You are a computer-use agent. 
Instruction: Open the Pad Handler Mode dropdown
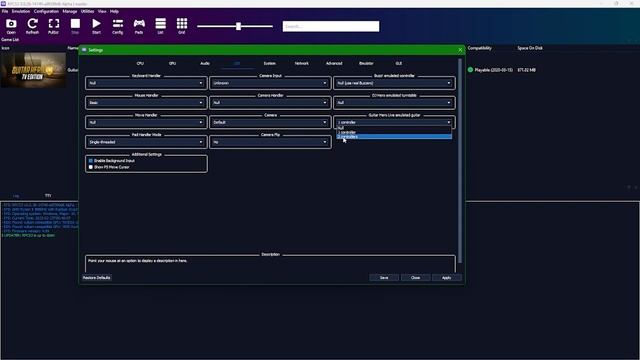tap(146, 142)
